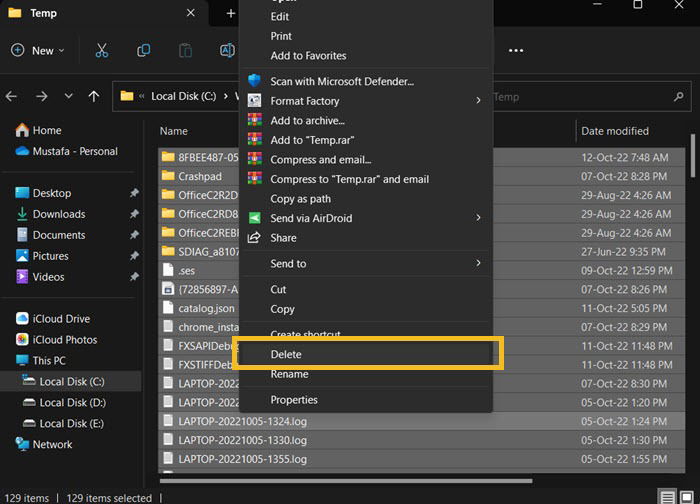Expand recent locations chevron
700x504 pixels.
(68, 96)
